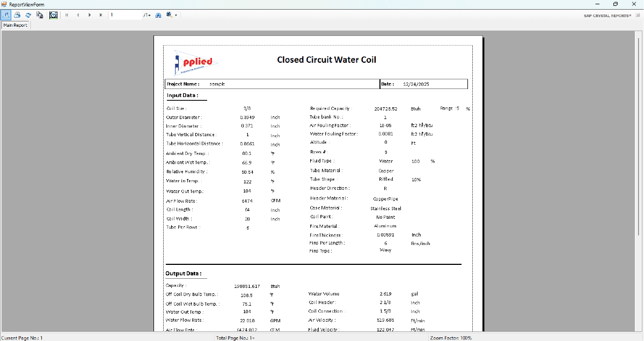Click the current page number field
The image size is (644, 341).
coord(126,15)
